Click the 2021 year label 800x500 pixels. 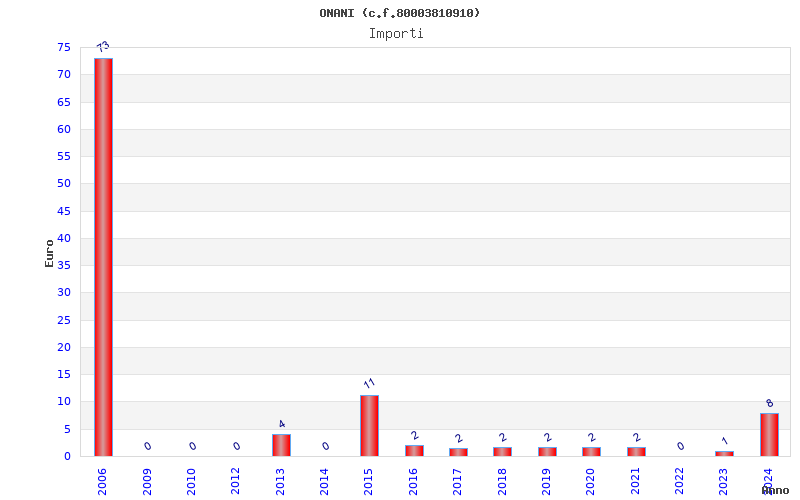pos(635,482)
